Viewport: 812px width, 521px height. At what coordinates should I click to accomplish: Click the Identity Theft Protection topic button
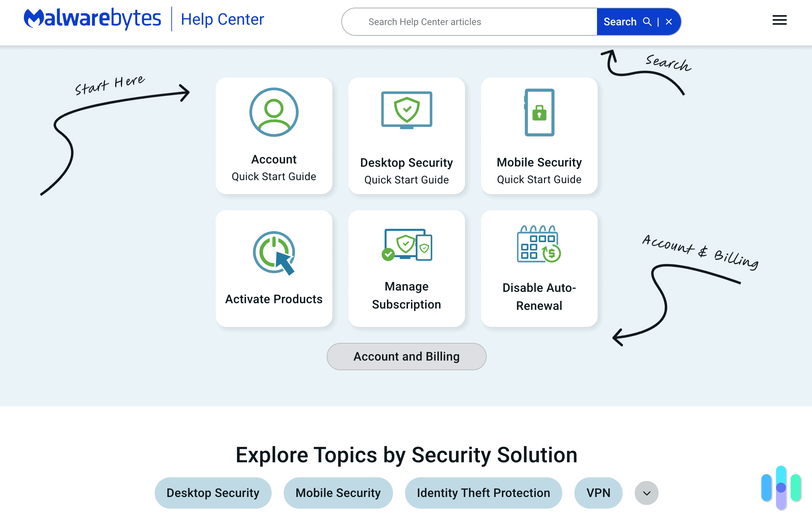click(x=484, y=493)
